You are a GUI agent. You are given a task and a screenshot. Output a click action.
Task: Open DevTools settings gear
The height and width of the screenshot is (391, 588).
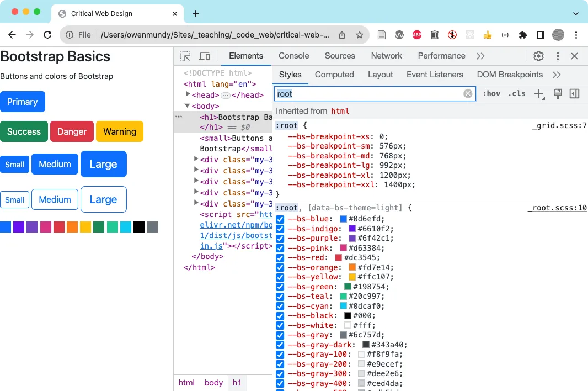tap(539, 56)
